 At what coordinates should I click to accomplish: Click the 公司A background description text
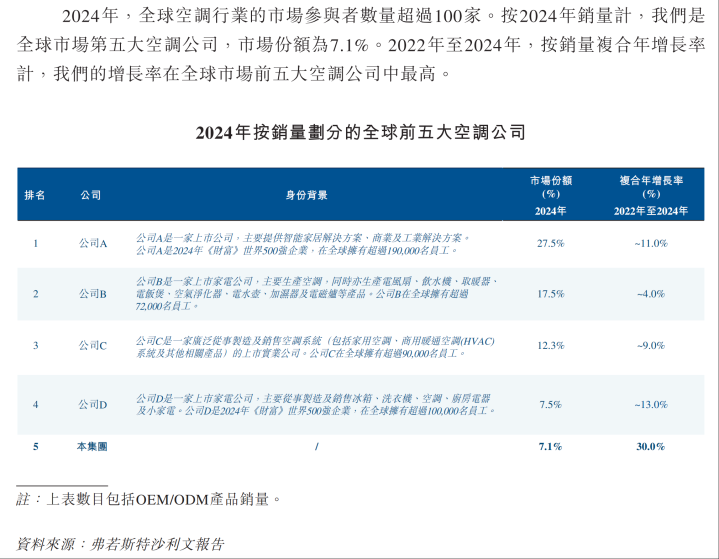pos(303,244)
